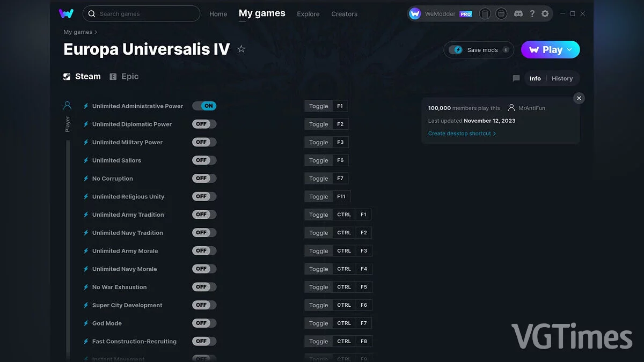Turn off Unlimited Administrative Power
644x362 pixels.
pos(206,106)
